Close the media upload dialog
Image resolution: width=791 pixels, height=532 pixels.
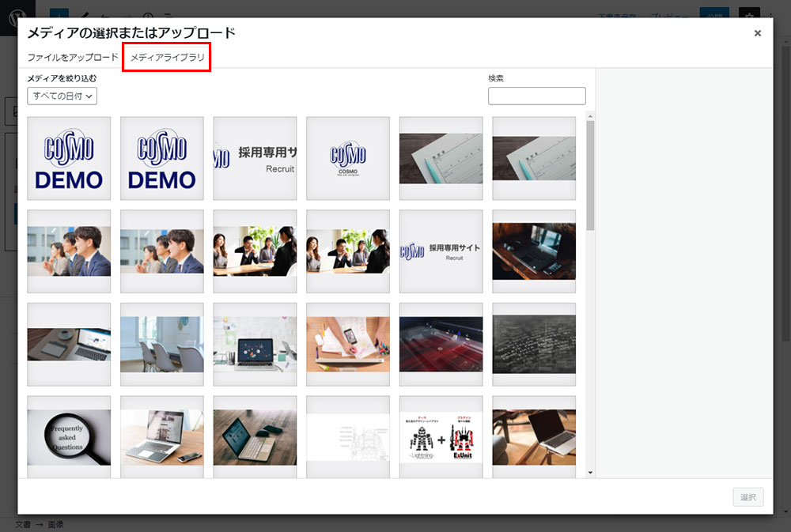[757, 33]
